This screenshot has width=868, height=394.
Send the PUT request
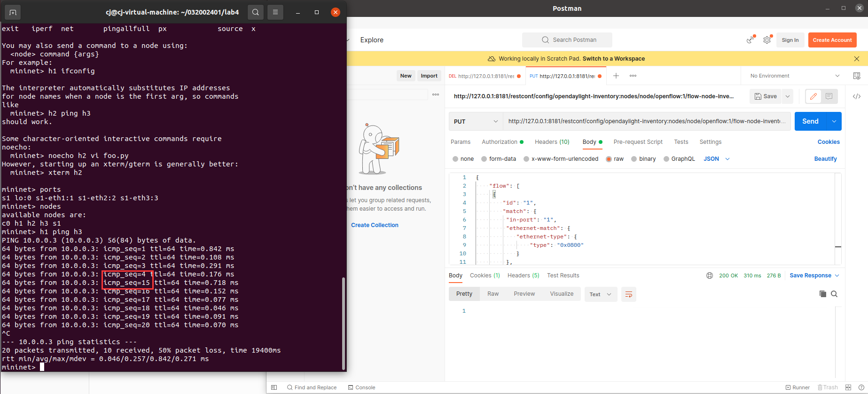click(x=811, y=121)
